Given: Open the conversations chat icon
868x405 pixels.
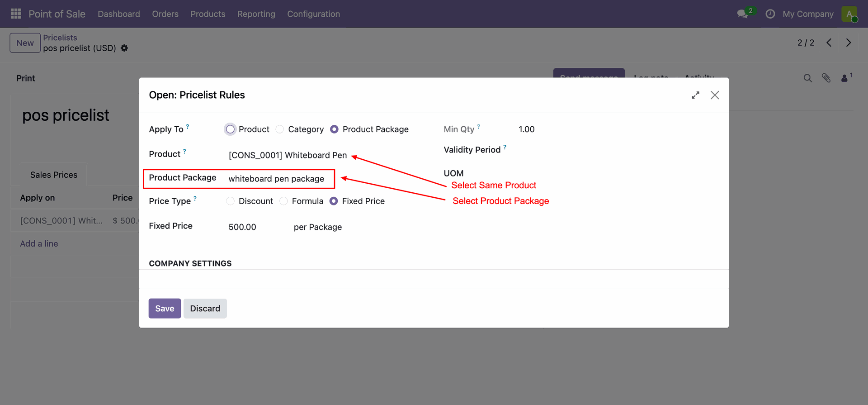Looking at the screenshot, I should (x=742, y=14).
